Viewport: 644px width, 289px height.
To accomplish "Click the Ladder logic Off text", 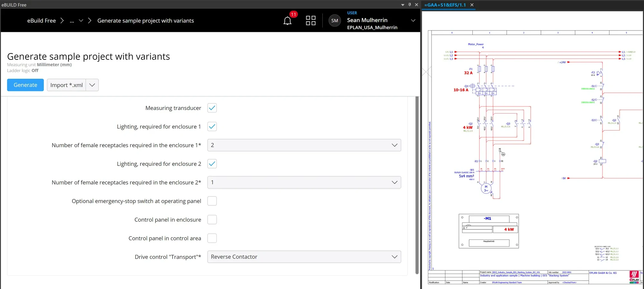I will [23, 71].
